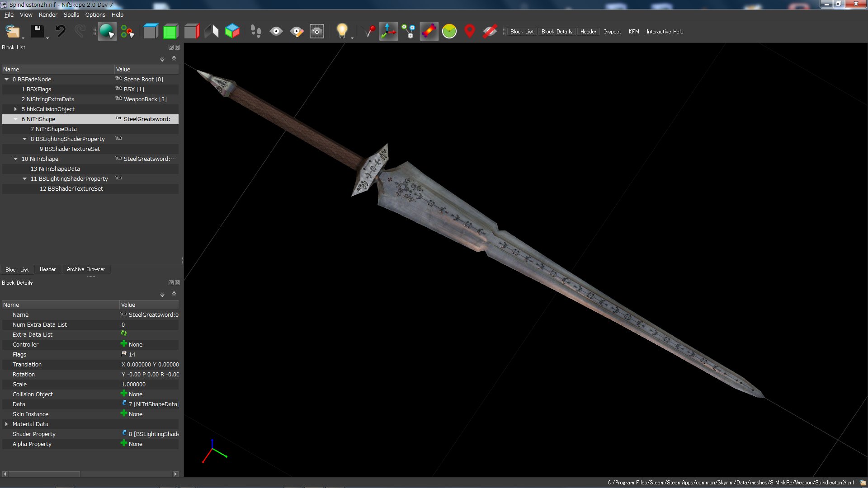This screenshot has height=488, width=868.
Task: Click the walk mode footprints icon
Action: pyautogui.click(x=255, y=31)
